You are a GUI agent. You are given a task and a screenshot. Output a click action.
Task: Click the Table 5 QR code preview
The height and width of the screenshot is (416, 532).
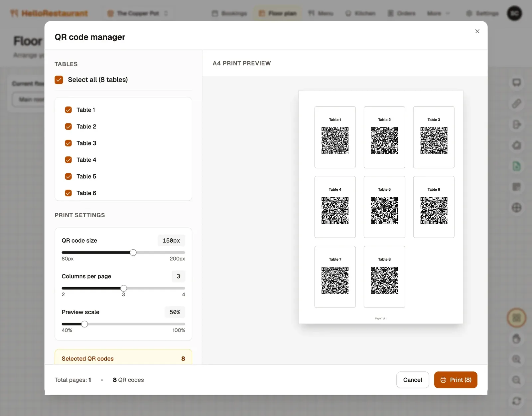coord(384,210)
